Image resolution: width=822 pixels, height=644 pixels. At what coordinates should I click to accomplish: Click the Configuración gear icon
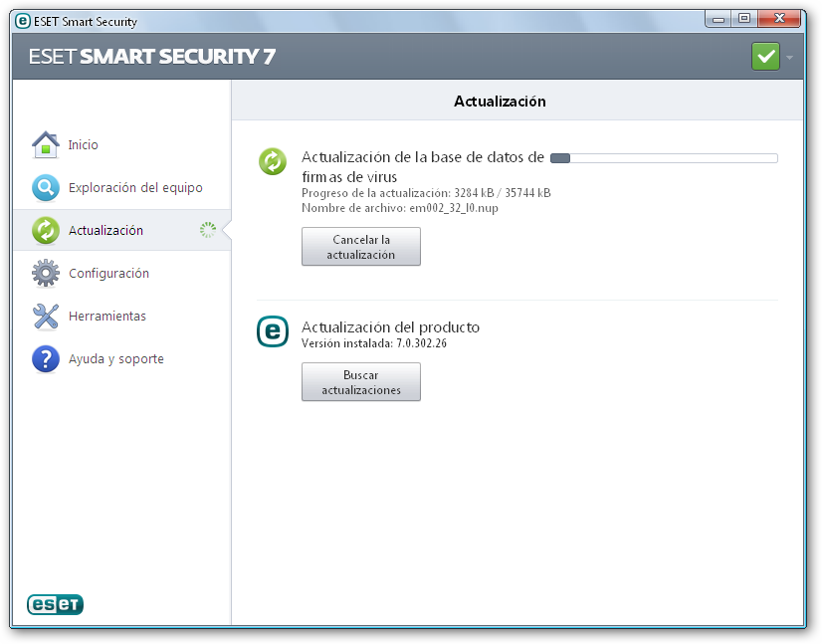click(x=46, y=274)
